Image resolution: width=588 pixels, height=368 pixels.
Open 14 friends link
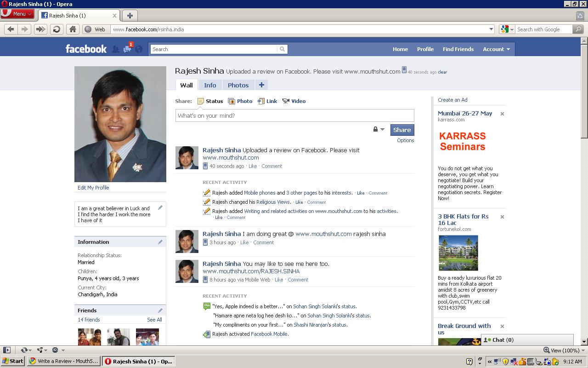click(89, 320)
